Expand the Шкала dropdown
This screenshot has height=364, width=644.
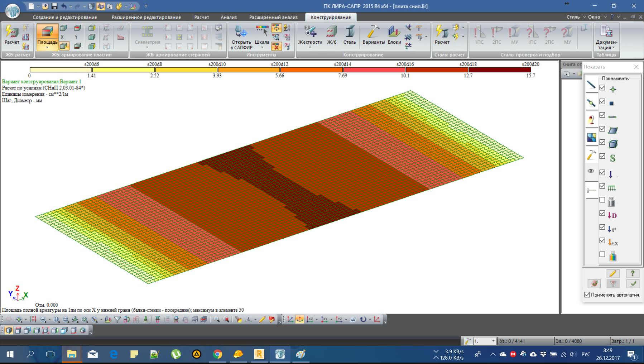262,48
